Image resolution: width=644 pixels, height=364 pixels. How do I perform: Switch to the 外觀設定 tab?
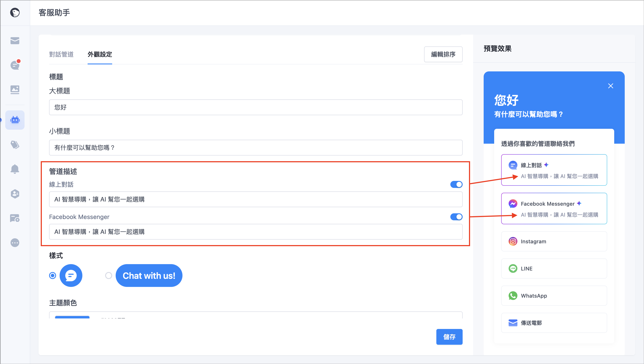coord(100,54)
